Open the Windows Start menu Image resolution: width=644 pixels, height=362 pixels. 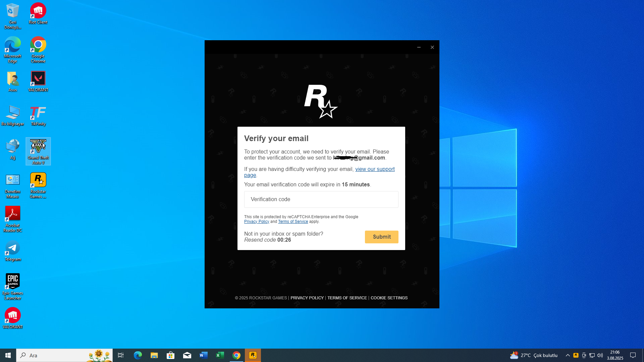click(x=8, y=355)
